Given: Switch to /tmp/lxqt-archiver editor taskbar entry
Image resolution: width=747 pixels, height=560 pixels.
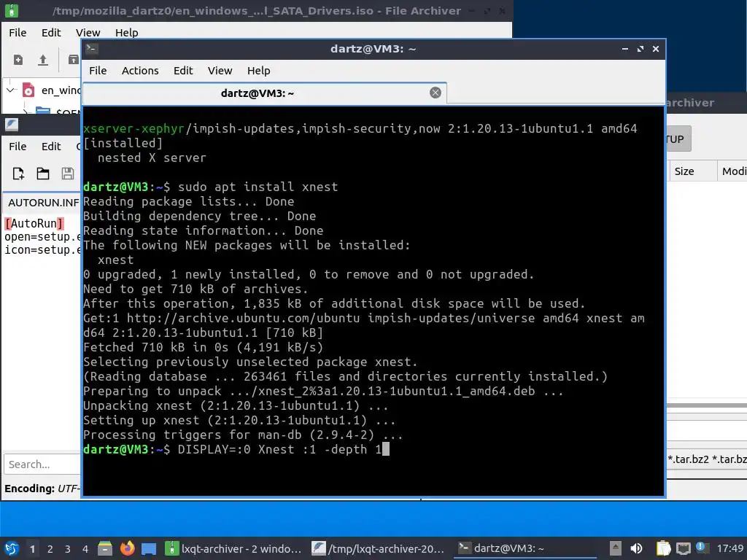Looking at the screenshot, I should coord(379,548).
